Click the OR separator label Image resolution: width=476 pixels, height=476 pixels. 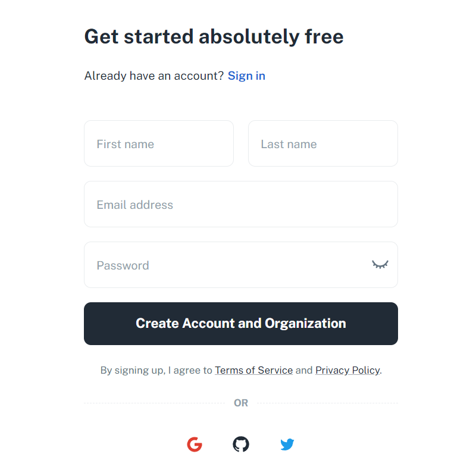coord(241,403)
